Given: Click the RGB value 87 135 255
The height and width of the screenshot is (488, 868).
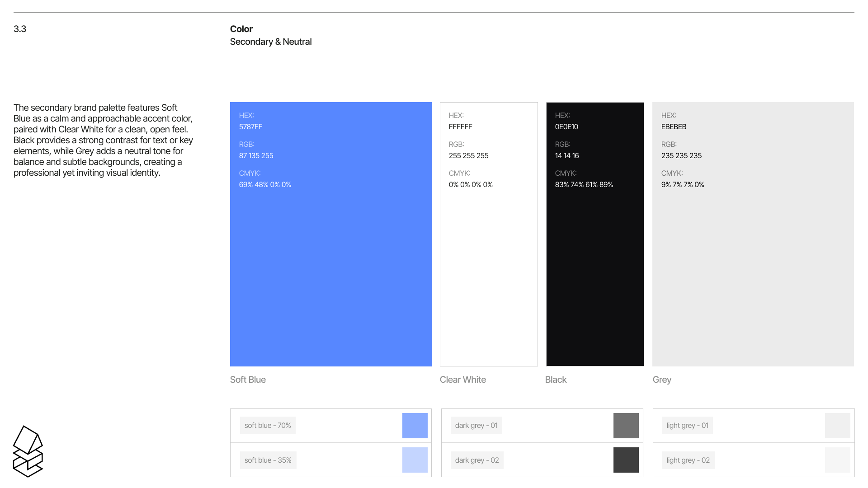Looking at the screenshot, I should (256, 156).
